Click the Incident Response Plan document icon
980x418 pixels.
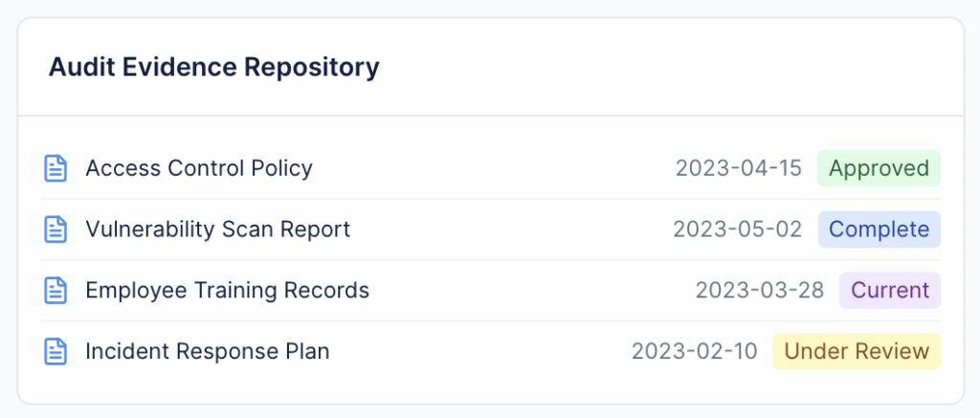56,351
